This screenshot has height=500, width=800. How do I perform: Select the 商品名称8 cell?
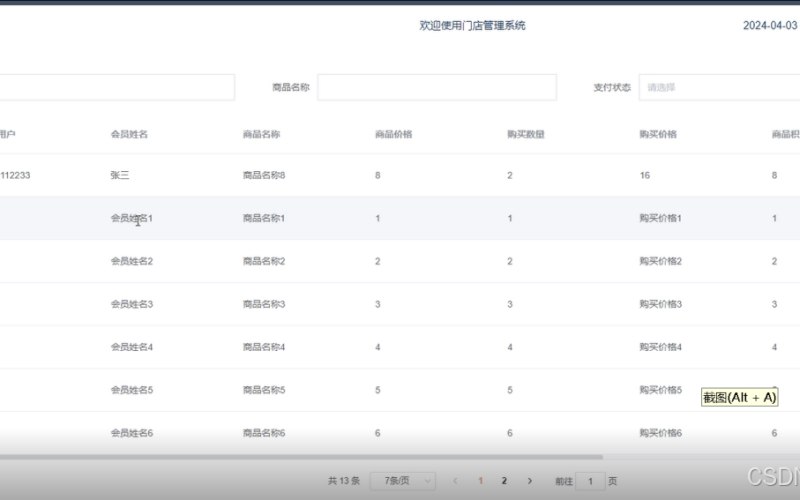264,175
